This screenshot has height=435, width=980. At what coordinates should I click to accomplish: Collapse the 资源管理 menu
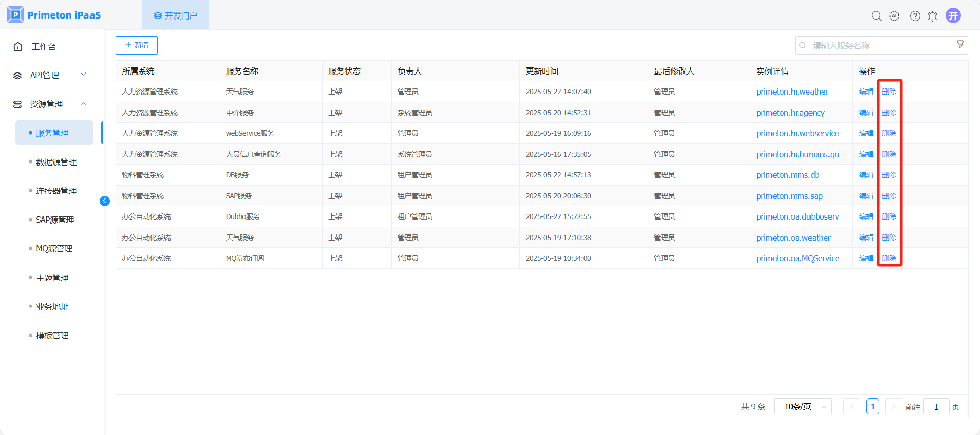[49, 104]
